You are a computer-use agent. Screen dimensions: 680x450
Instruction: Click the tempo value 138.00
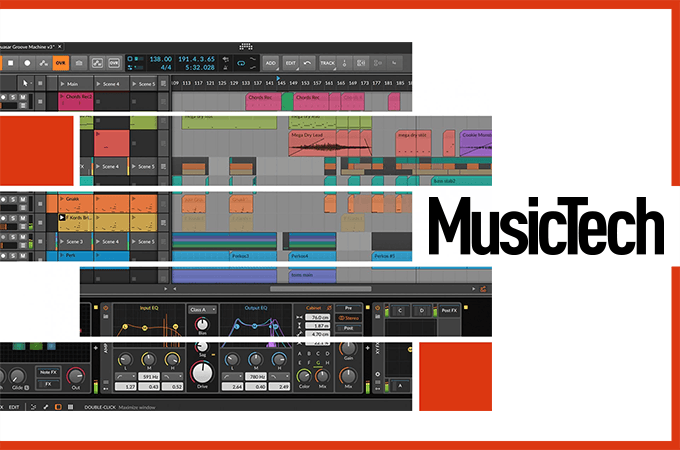(160, 59)
